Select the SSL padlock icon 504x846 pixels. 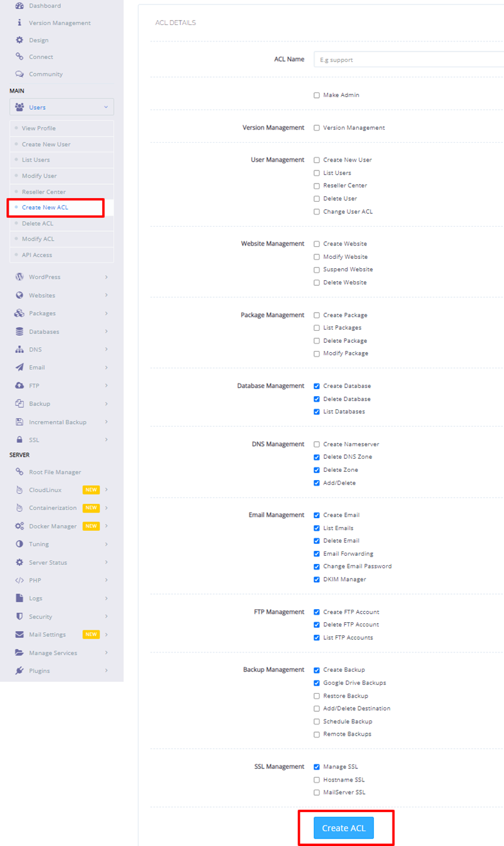click(19, 440)
